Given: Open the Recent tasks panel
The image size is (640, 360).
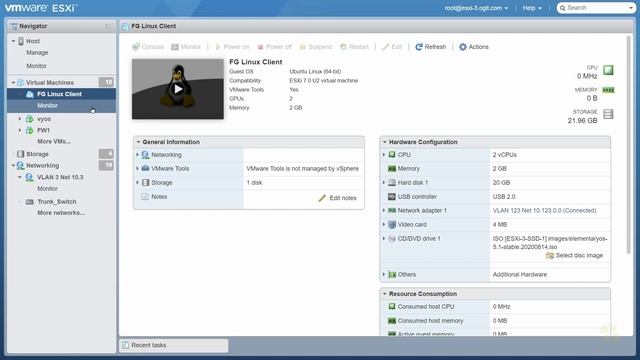Looking at the screenshot, I should 173,345.
